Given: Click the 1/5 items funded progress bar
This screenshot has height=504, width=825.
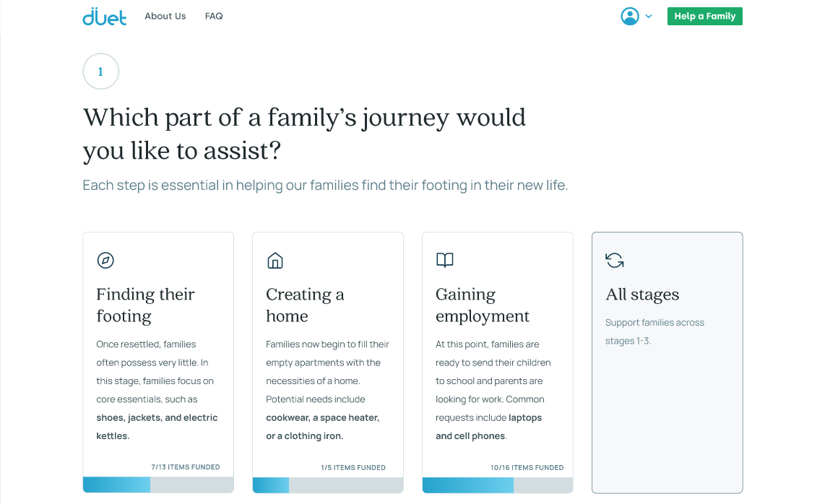Looking at the screenshot, I should pos(328,485).
